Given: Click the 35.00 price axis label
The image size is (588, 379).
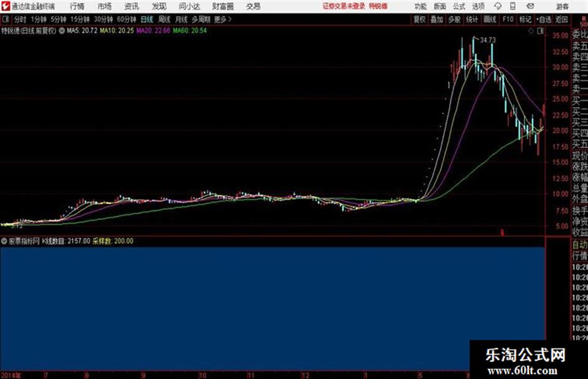Looking at the screenshot, I should [559, 35].
